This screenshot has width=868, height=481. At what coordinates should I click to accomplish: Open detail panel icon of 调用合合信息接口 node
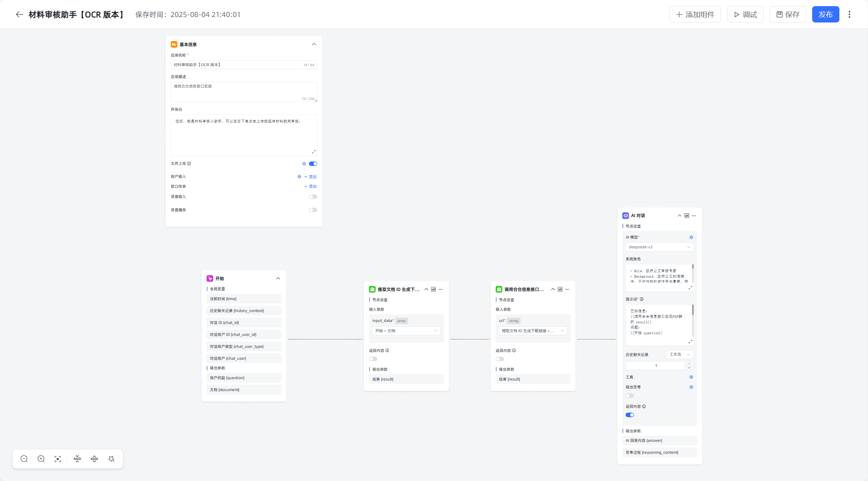point(560,289)
